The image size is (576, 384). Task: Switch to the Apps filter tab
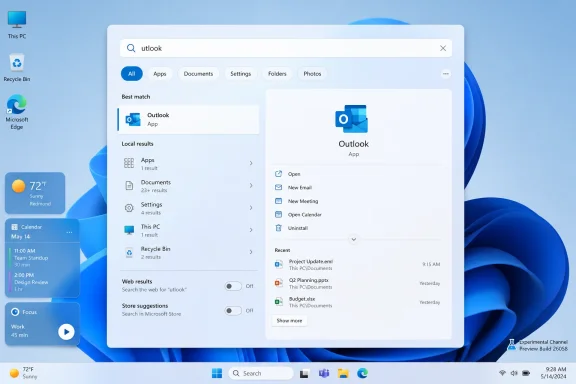[159, 73]
